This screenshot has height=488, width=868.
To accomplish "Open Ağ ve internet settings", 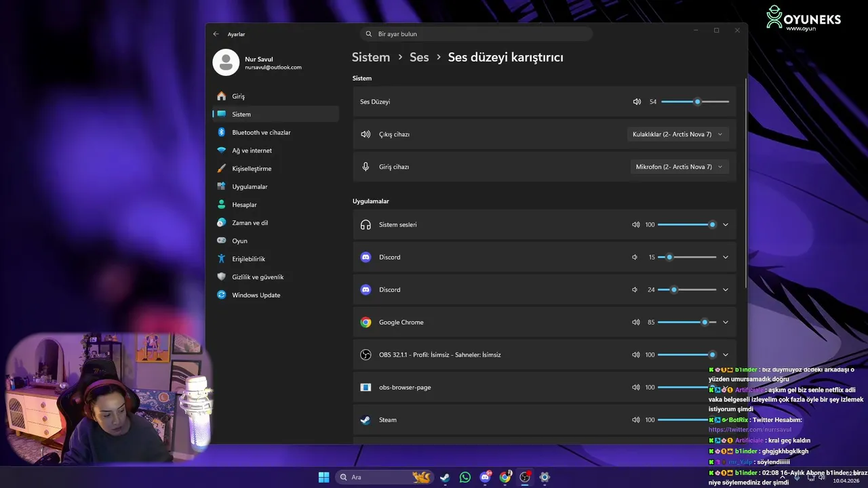I will tap(276, 150).
